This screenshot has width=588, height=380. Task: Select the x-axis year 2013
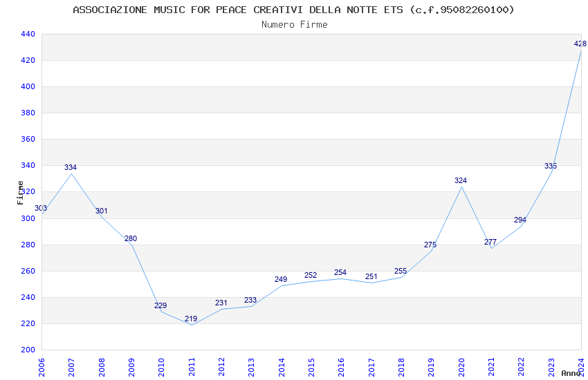click(x=252, y=367)
